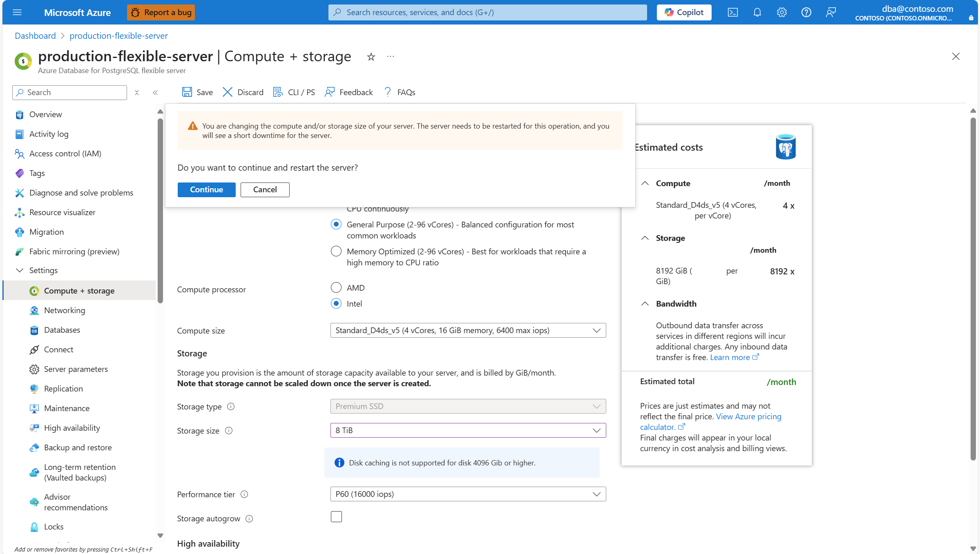This screenshot has width=980, height=554.
Task: Open Cloud Shell from the top bar
Action: (x=732, y=12)
